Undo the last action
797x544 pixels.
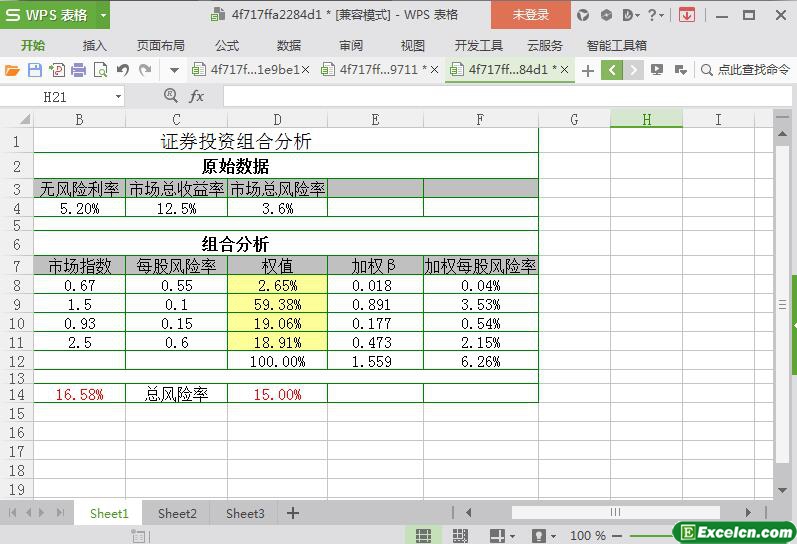click(x=123, y=70)
